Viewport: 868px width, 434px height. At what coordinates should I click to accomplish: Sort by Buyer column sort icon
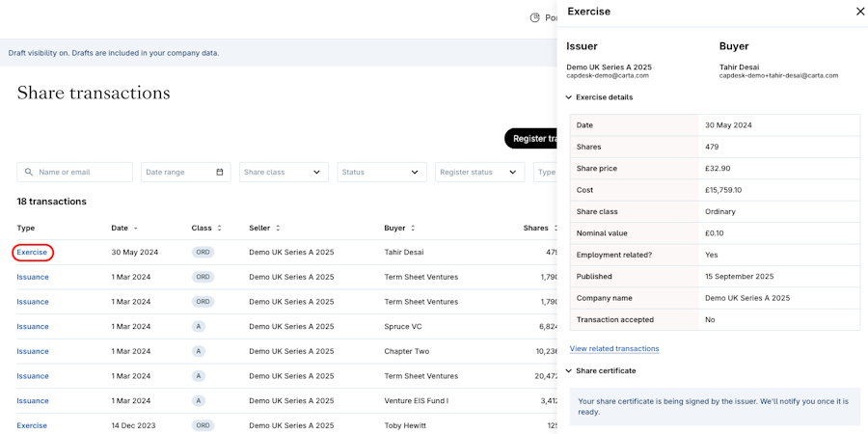point(413,229)
